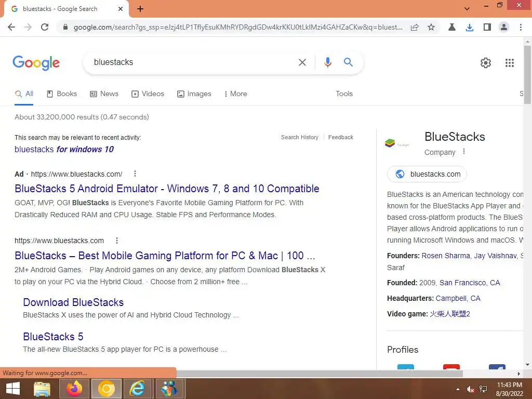
Task: Switch to the Books tab
Action: click(62, 94)
